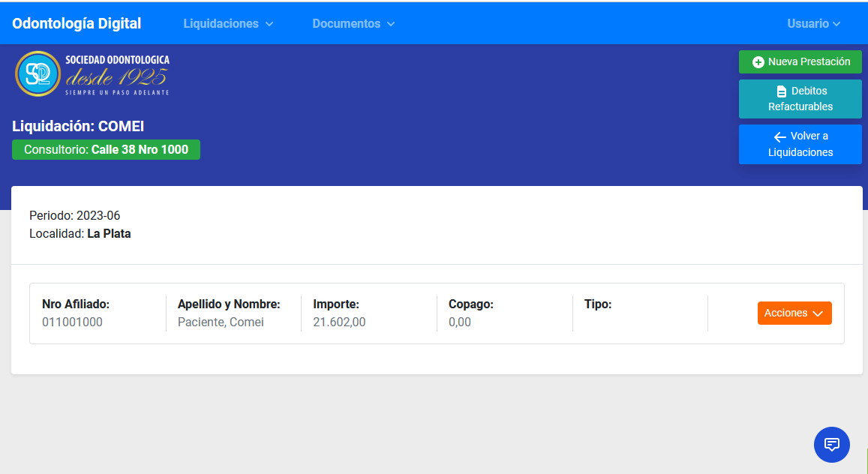Click the chevron beside Documentos
The image size is (868, 474).
point(391,24)
